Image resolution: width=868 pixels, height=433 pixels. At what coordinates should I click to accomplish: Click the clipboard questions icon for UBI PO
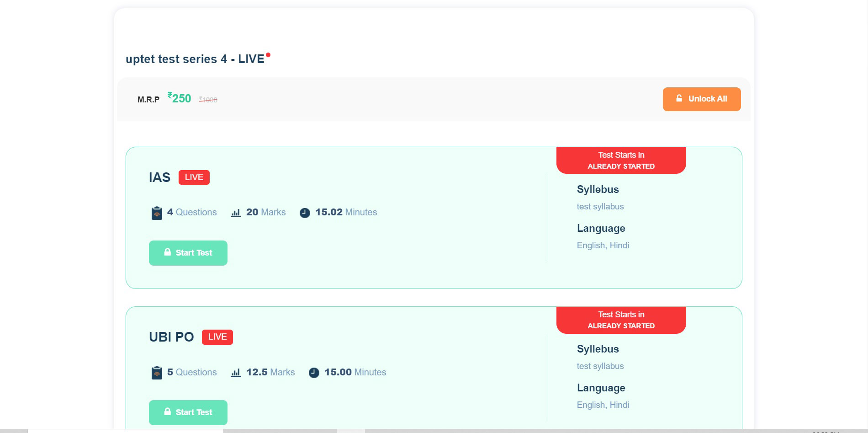pos(157,373)
